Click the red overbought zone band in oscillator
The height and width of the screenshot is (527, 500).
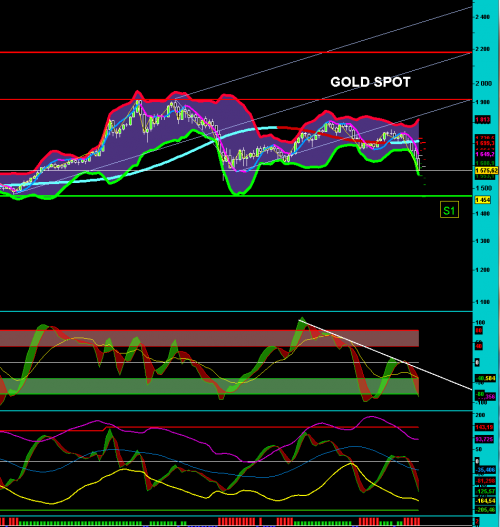(209, 338)
